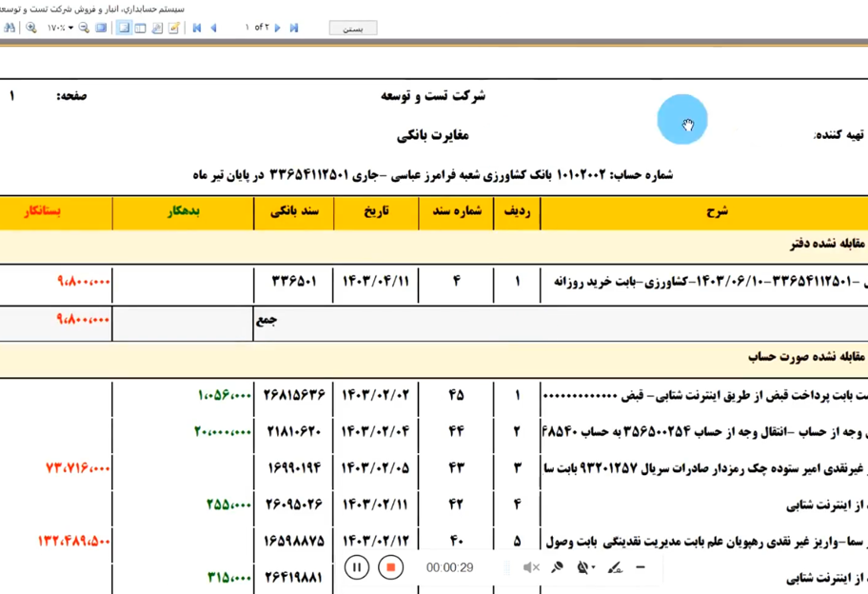Click the مقابله نشده صورت حساب section heading

(806, 357)
